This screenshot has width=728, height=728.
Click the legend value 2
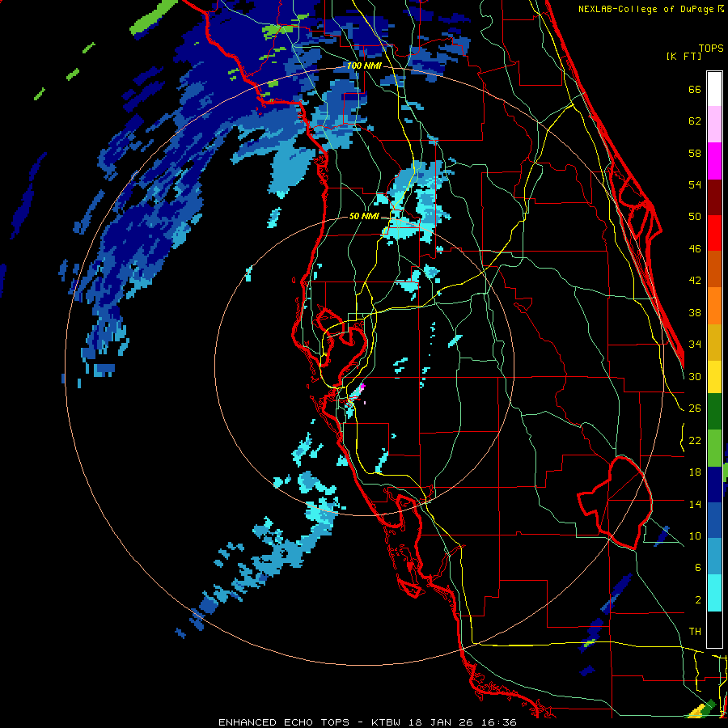698,600
